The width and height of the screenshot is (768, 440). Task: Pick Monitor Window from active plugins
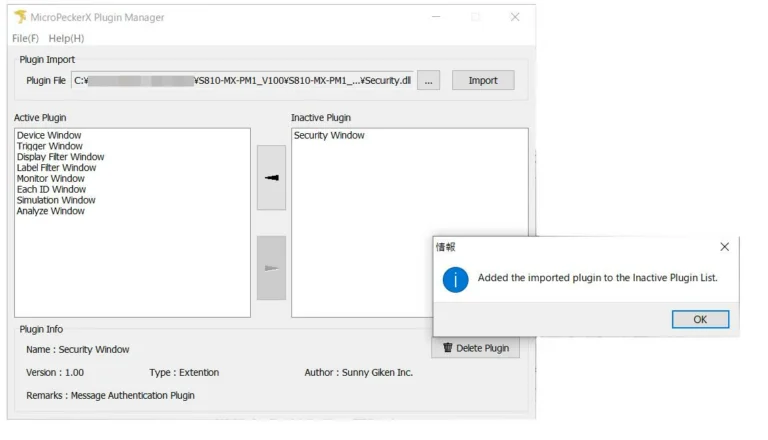click(x=51, y=179)
